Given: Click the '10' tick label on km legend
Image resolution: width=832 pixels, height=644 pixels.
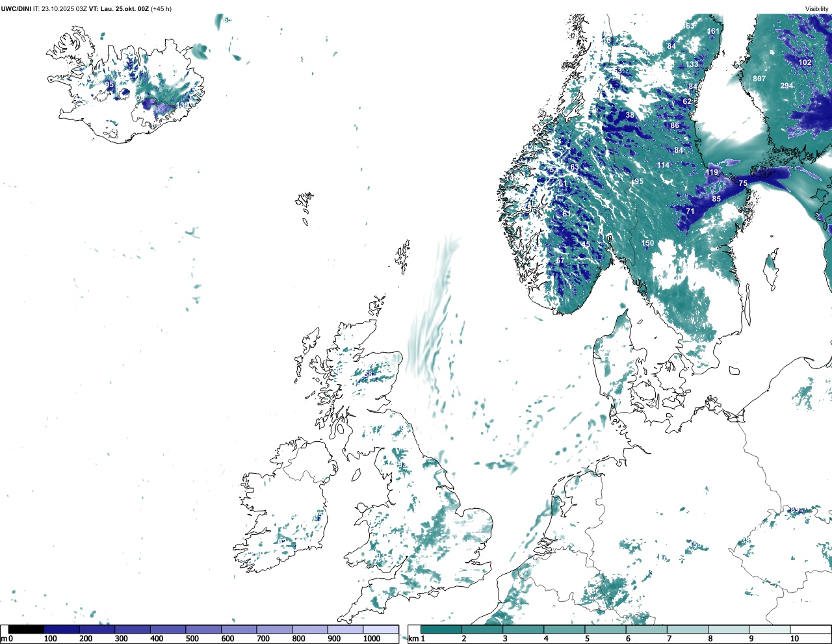Looking at the screenshot, I should point(794,639).
